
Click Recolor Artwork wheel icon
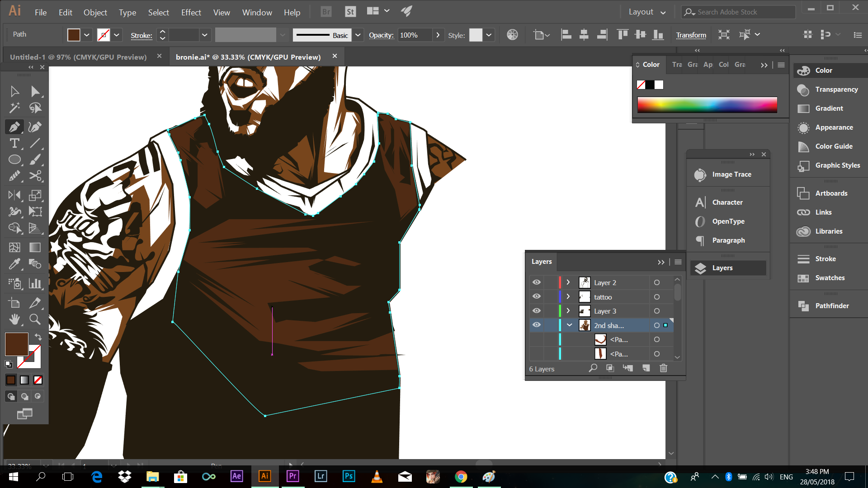[512, 35]
